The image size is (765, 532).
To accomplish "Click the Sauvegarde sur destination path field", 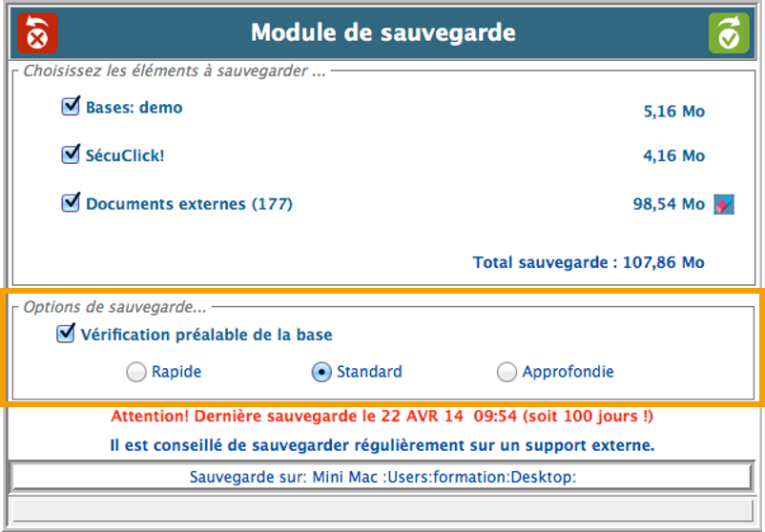I will (382, 477).
